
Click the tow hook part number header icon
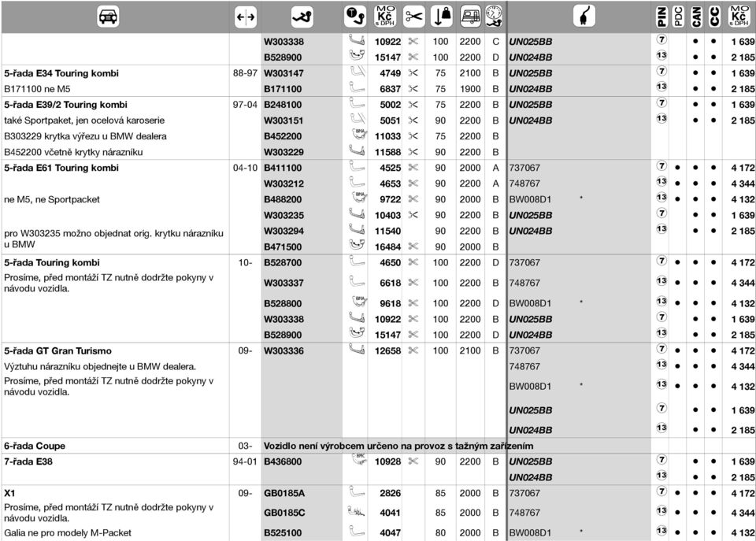pos(302,17)
